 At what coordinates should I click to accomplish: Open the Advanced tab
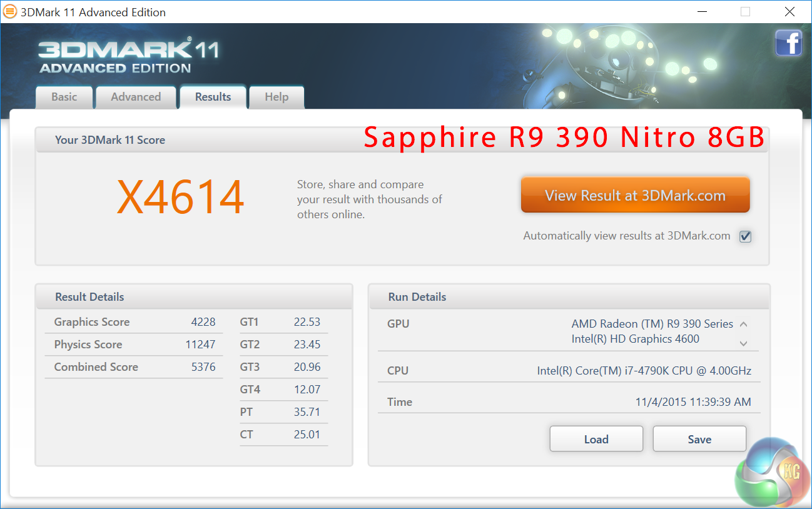[136, 97]
